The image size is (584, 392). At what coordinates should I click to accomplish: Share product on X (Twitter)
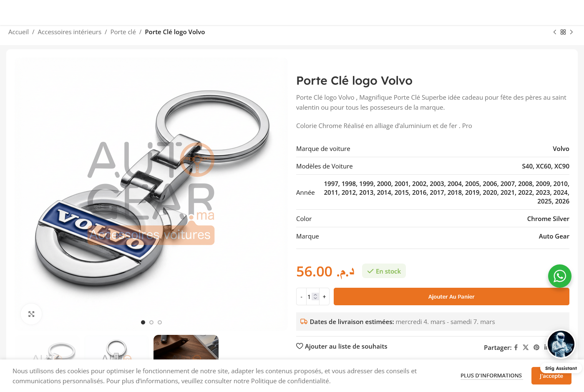(x=526, y=347)
